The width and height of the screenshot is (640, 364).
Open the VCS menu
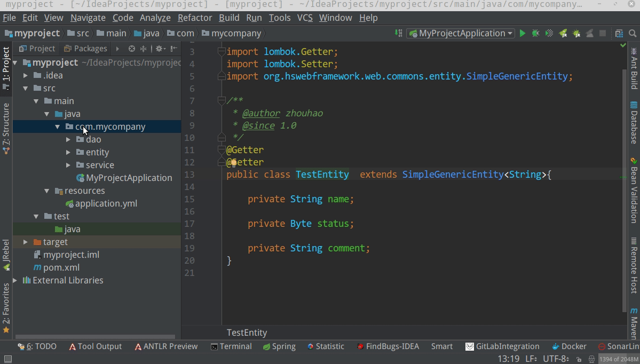click(305, 18)
